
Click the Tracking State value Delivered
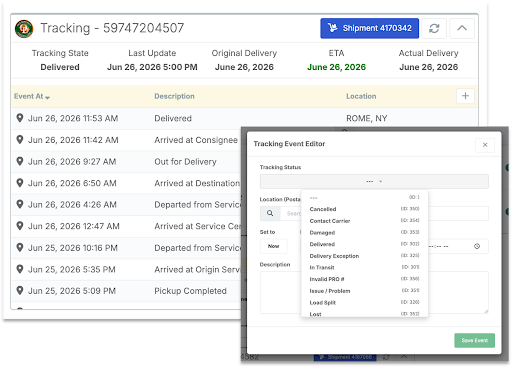60,67
